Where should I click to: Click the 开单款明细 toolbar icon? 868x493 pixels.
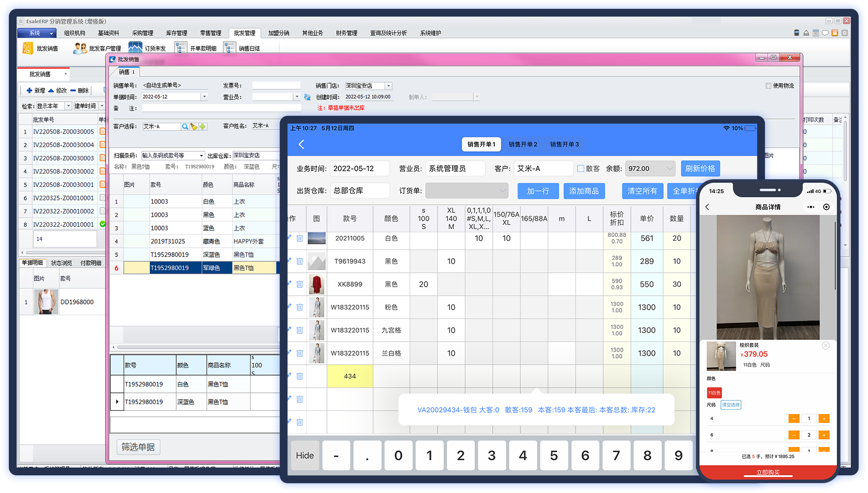coord(180,48)
